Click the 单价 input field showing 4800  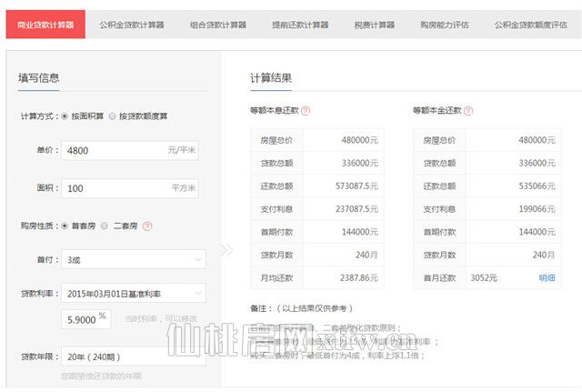point(129,150)
